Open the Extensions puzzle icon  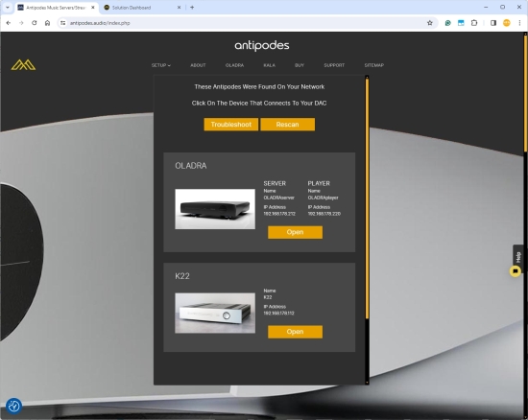click(474, 23)
